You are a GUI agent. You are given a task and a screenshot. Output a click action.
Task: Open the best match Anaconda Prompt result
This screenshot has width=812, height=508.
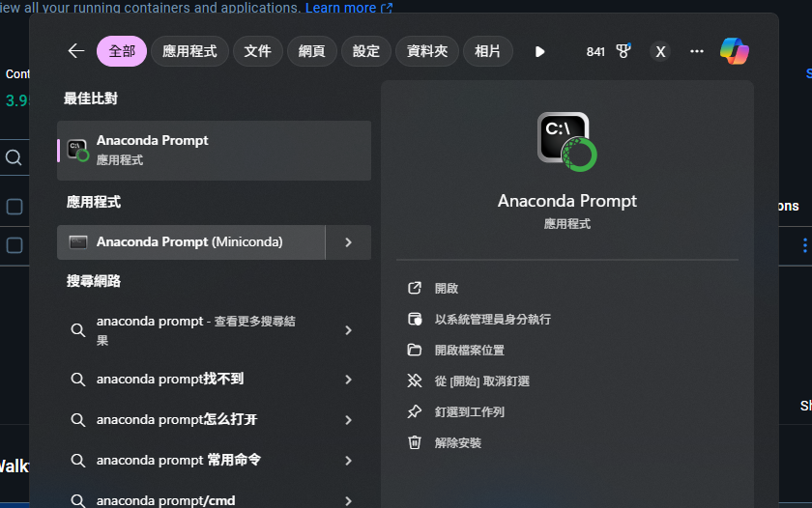point(214,151)
